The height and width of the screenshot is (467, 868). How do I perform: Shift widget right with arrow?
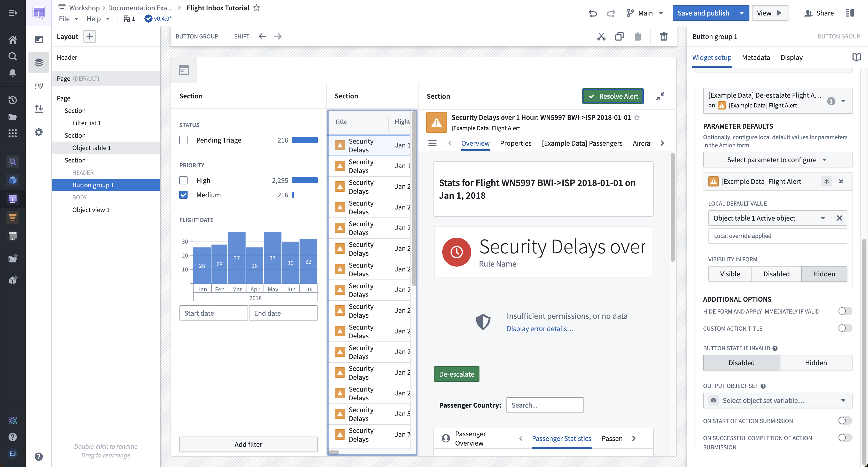(278, 36)
